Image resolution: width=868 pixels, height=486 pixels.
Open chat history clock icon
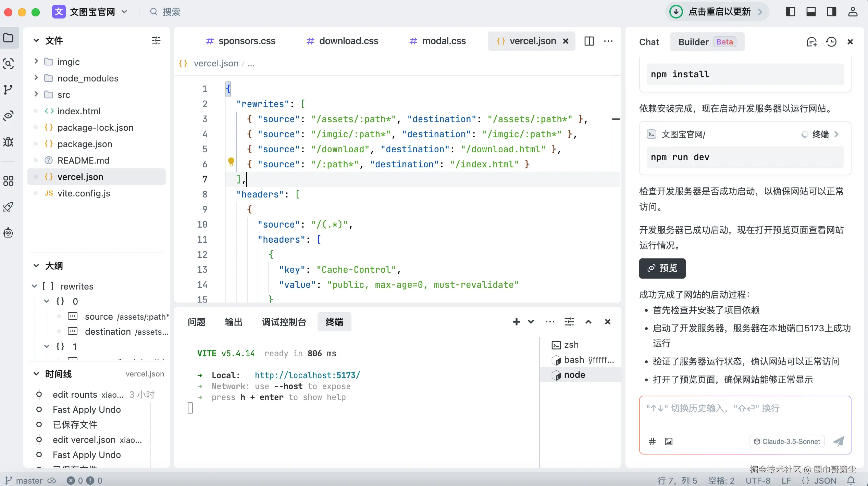coord(831,42)
